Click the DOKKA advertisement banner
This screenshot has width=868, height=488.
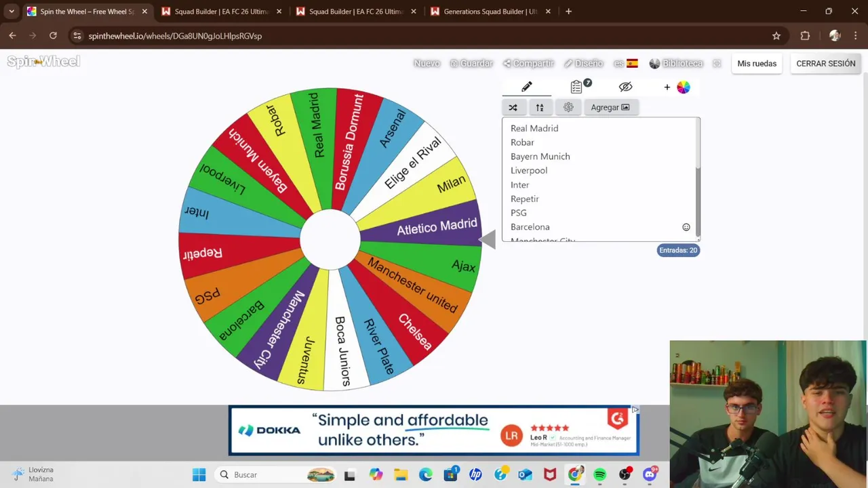click(434, 430)
